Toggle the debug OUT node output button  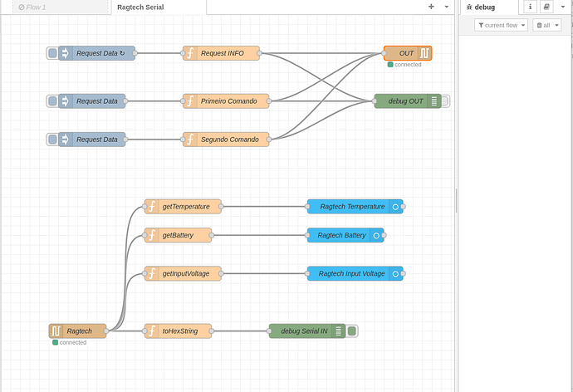445,101
